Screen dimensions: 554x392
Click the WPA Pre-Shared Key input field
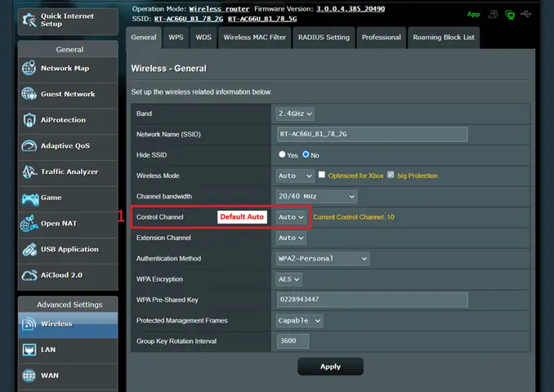[x=373, y=300]
